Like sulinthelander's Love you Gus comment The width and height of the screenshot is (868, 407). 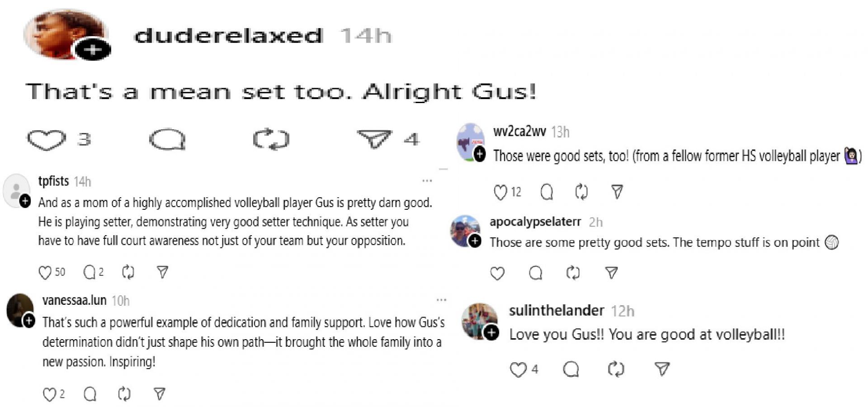coord(518,369)
